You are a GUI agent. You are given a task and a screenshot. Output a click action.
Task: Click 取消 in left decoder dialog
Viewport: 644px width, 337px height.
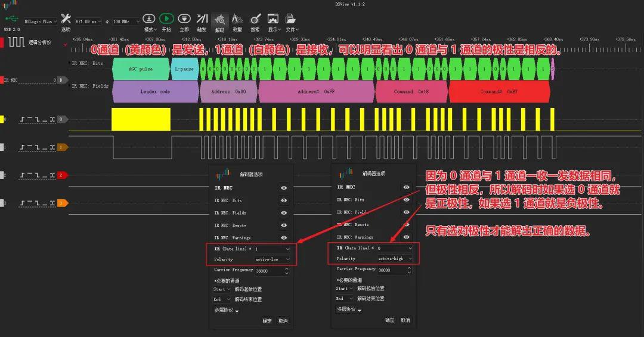coord(283,320)
